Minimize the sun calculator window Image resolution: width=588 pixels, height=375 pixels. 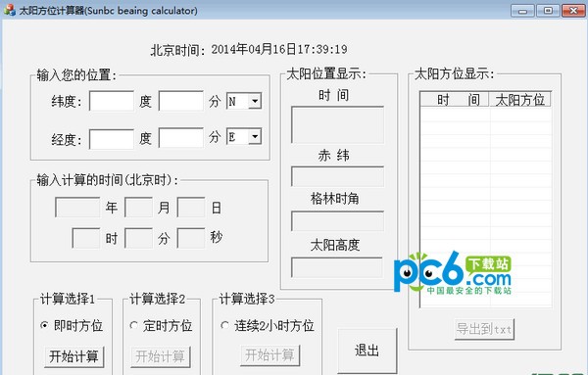[522, 11]
